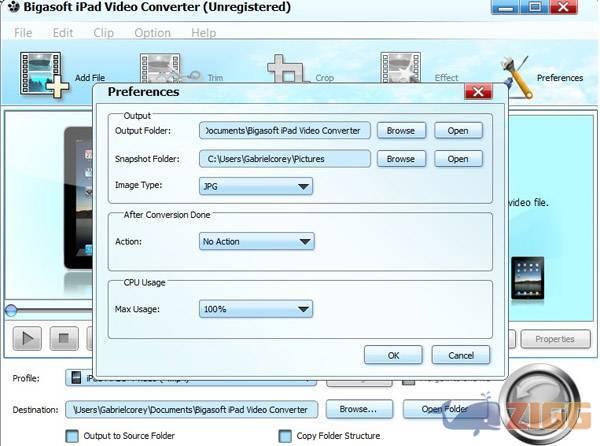The image size is (600, 446).
Task: Click the Preferences wrench icon
Action: (516, 76)
